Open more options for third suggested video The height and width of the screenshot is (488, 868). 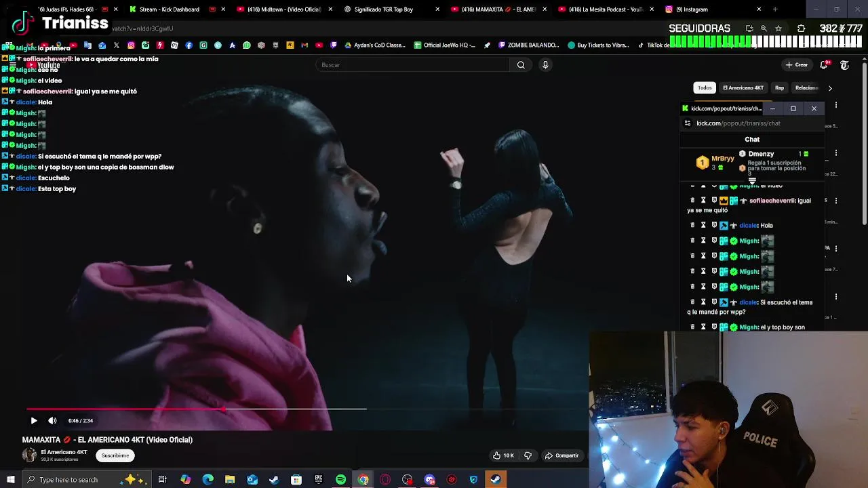coord(836,201)
